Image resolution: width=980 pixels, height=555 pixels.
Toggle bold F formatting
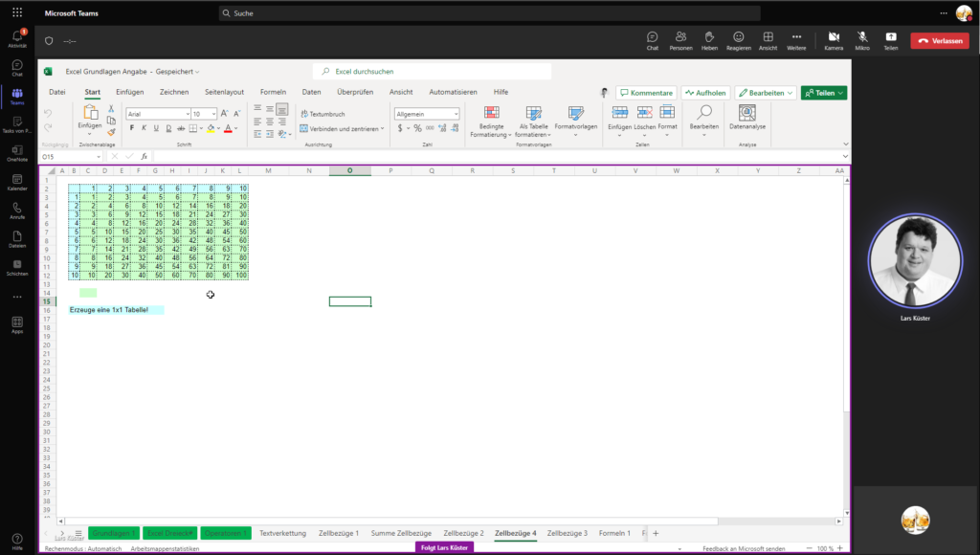click(131, 128)
